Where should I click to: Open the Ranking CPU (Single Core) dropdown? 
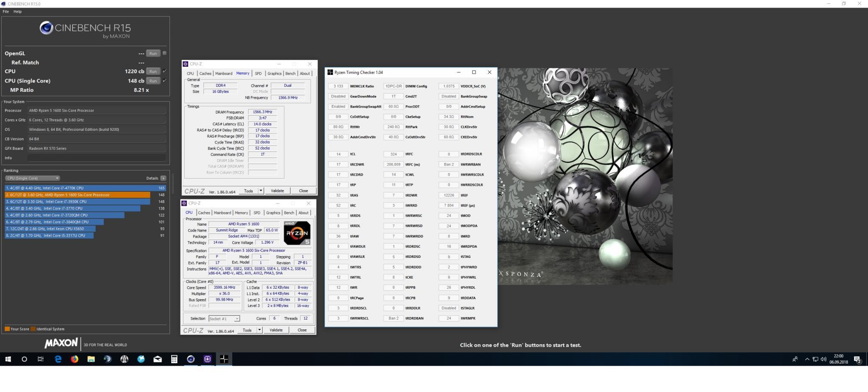coord(32,178)
